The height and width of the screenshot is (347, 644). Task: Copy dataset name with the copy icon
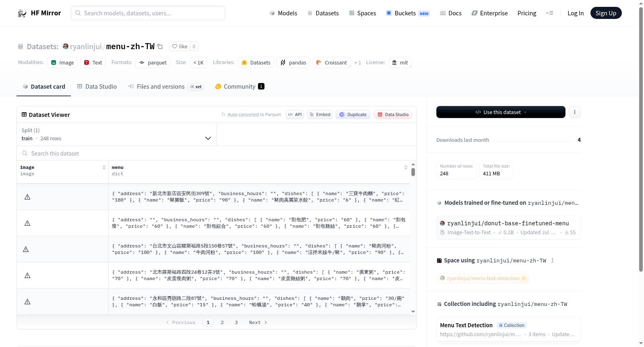(x=160, y=46)
